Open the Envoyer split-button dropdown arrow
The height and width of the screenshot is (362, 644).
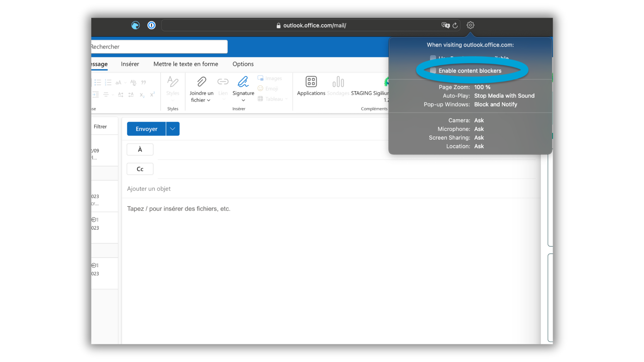point(173,129)
